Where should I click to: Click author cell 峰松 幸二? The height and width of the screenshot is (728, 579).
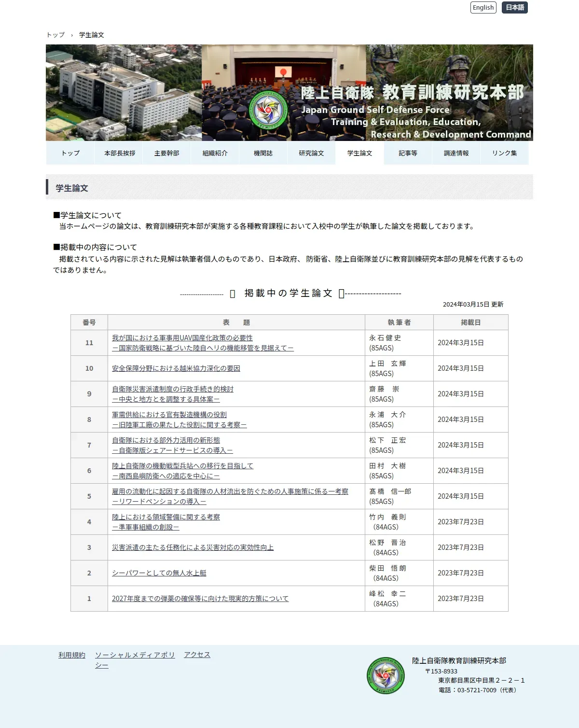[x=399, y=599]
